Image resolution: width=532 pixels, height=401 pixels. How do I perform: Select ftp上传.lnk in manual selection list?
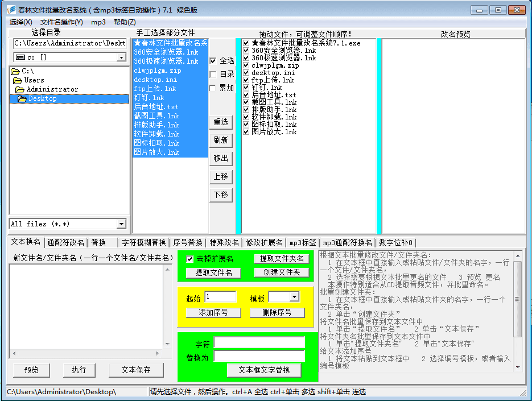click(x=170, y=89)
